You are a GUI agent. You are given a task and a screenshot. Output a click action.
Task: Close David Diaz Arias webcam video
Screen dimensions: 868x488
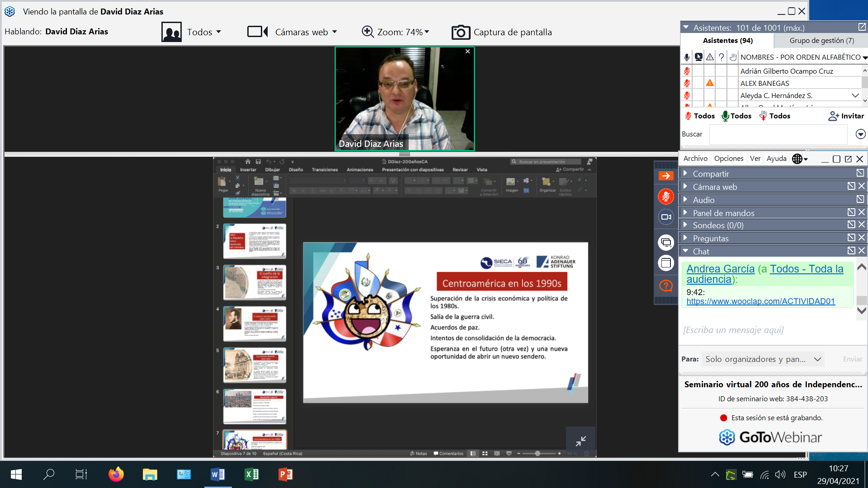[x=467, y=52]
